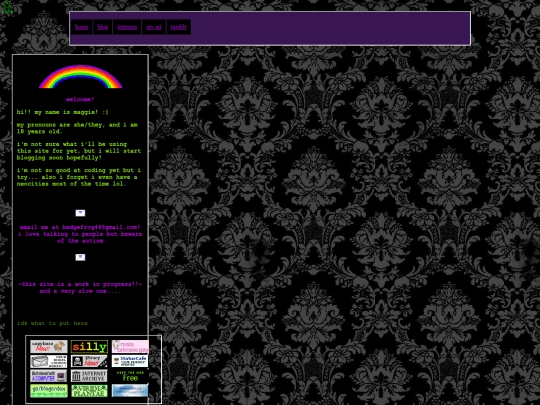Image resolution: width=540 pixels, height=405 pixels.
Task: Click the 'and a very slow one....' line
Action: (80, 291)
